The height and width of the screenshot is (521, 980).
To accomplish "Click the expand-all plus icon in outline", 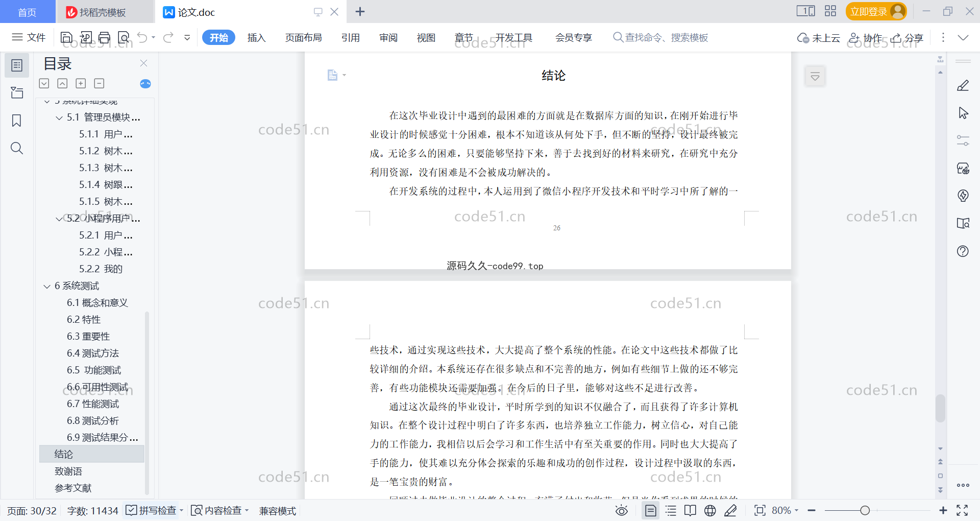I will (81, 83).
